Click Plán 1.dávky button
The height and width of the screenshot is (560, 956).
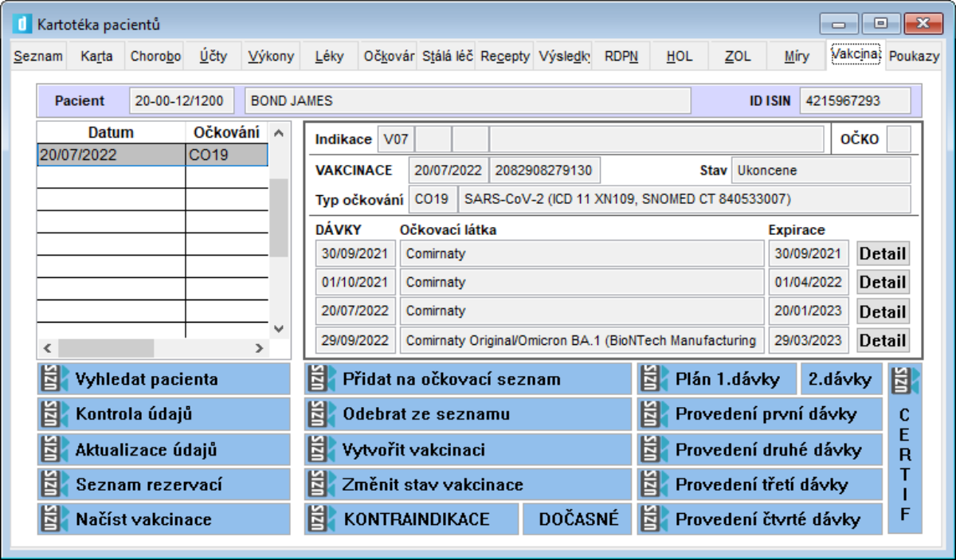[x=716, y=379]
